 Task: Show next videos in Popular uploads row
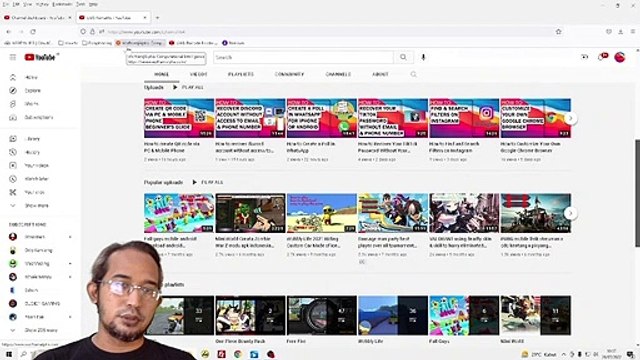571,213
